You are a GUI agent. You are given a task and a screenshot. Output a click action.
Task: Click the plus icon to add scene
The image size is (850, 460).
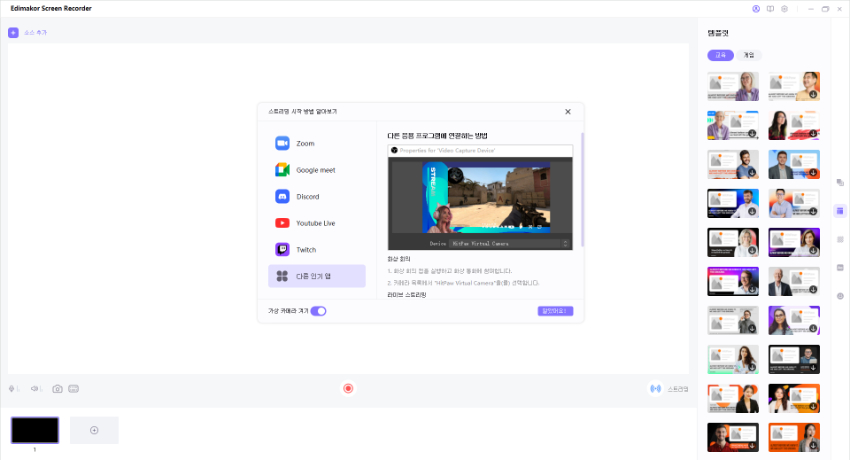pyautogui.click(x=94, y=430)
